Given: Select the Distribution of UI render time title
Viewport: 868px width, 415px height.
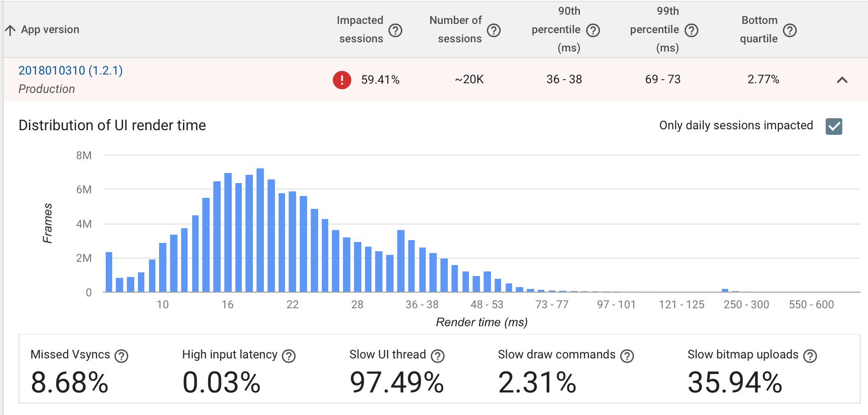Looking at the screenshot, I should click(x=112, y=125).
